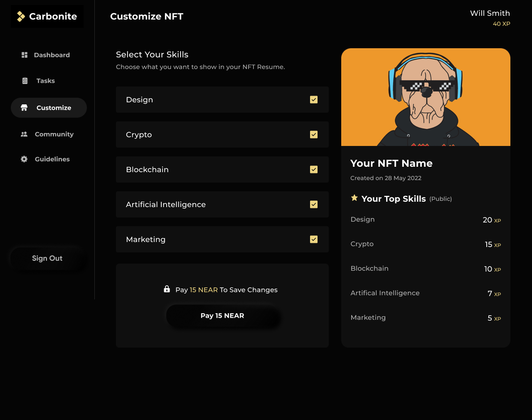Click "Crypto" in the Top Skills list
532x420 pixels.
pos(362,244)
